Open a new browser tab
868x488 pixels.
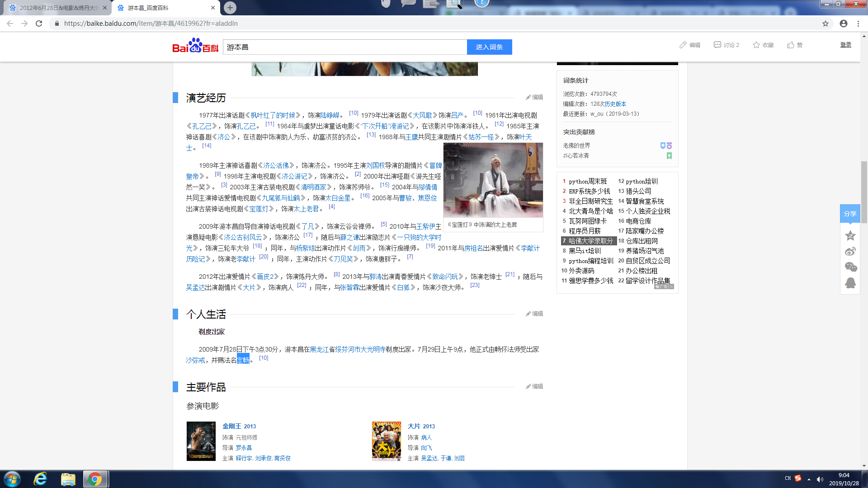click(x=230, y=8)
